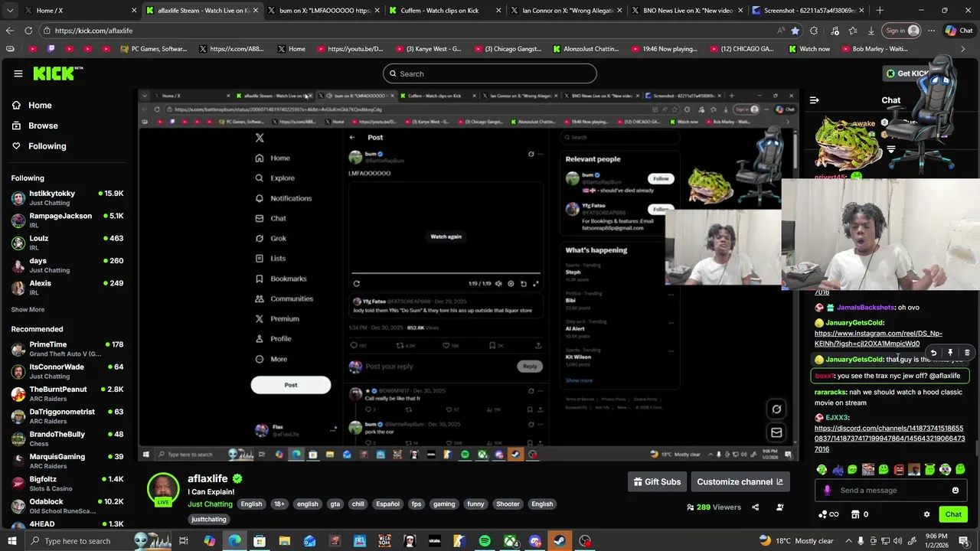Open the discord.com channels link in chat

(890, 439)
